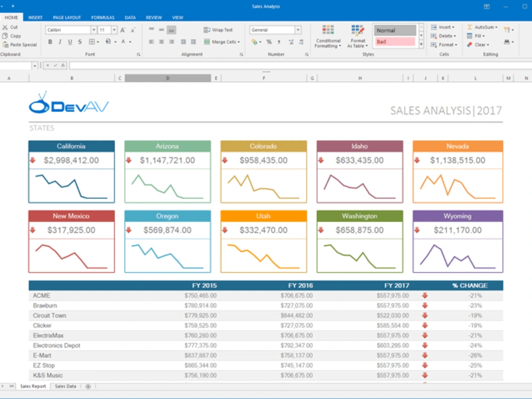Center text horizontally
Image resolution: width=532 pixels, height=399 pixels.
pyautogui.click(x=162, y=41)
